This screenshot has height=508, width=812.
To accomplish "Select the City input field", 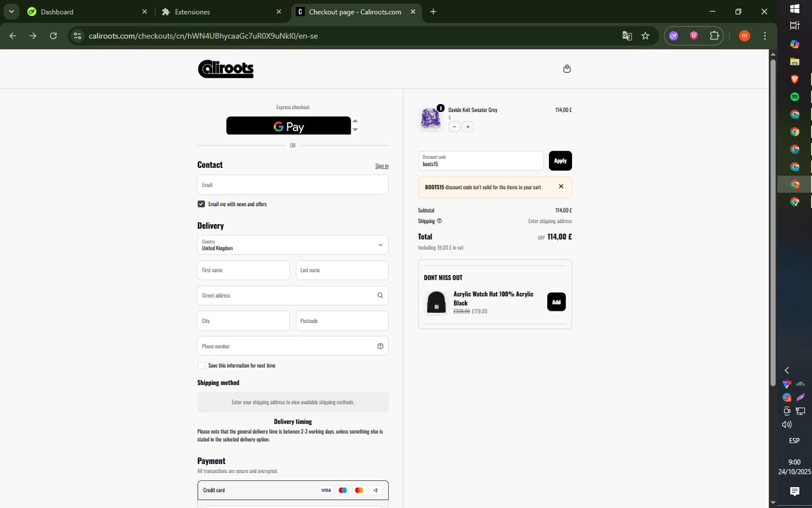I will 244,321.
